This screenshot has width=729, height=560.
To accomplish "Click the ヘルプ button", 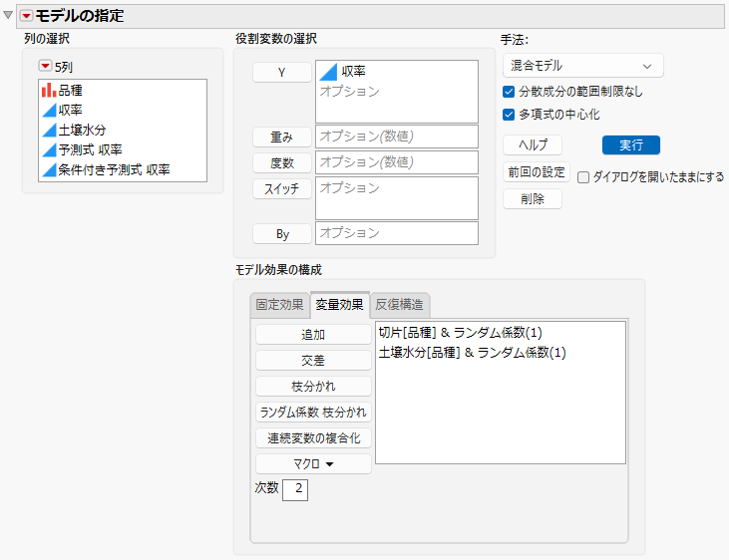I will (x=533, y=145).
